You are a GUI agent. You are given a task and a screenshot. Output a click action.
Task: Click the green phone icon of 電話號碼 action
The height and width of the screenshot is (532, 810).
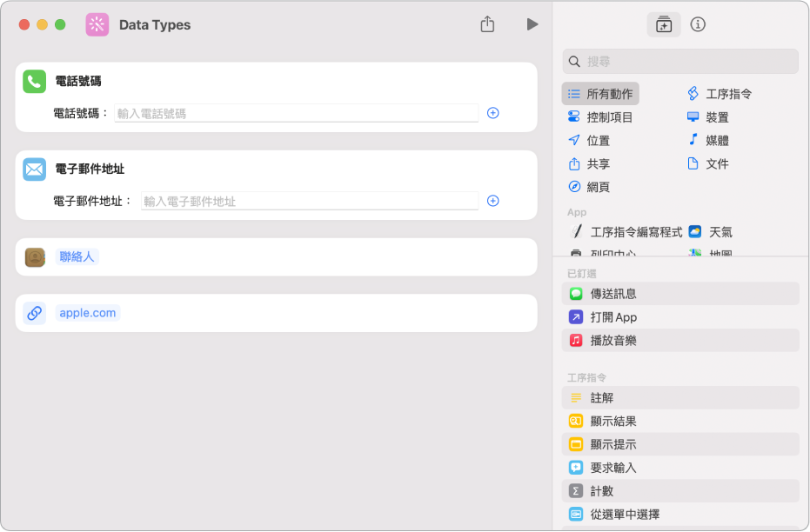(x=35, y=82)
